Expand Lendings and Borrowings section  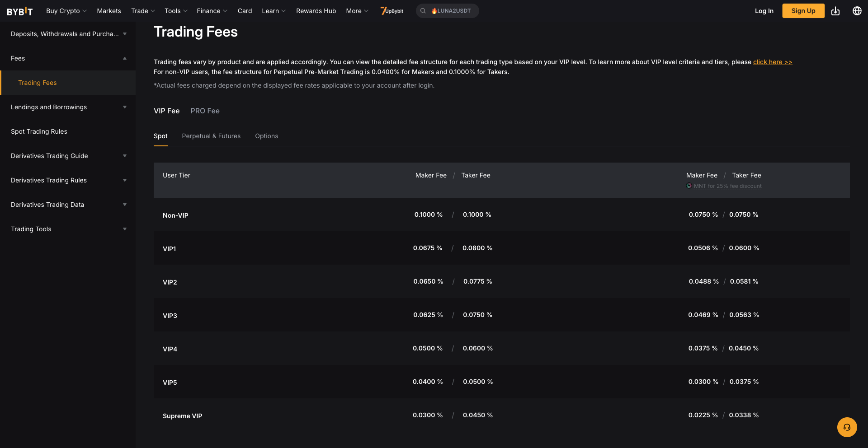(68, 107)
